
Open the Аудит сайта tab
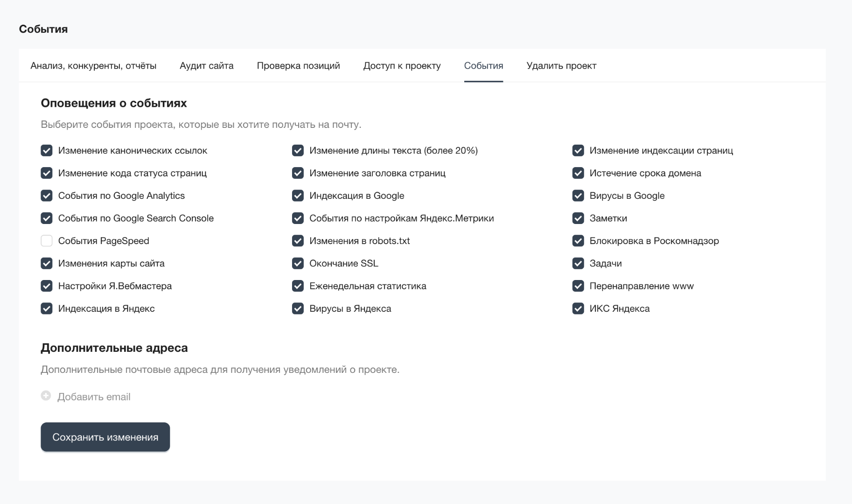(x=207, y=66)
